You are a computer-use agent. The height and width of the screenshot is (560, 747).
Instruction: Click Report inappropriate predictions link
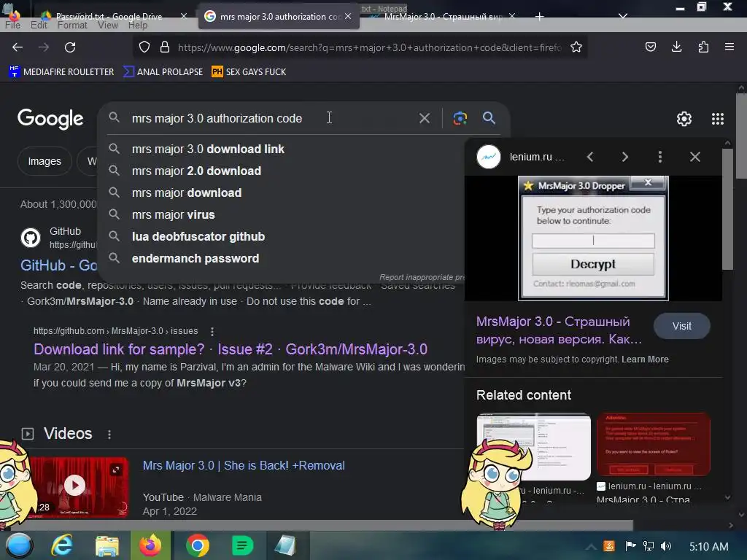click(x=421, y=277)
